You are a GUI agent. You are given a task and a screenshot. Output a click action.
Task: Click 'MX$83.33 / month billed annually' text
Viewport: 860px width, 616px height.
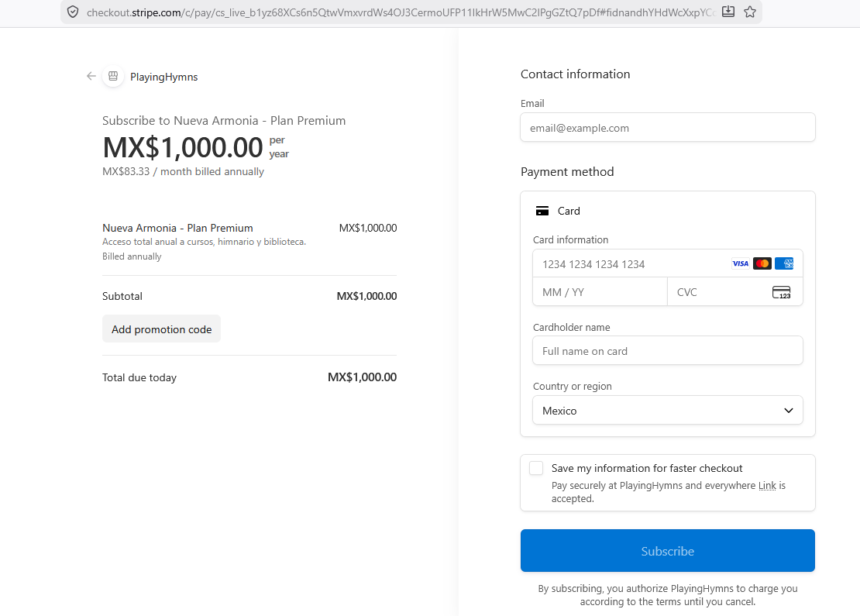click(x=183, y=172)
